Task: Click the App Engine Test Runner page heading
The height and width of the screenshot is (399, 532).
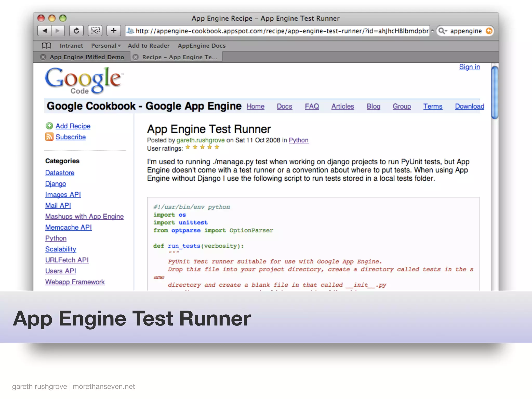Action: pos(209,129)
